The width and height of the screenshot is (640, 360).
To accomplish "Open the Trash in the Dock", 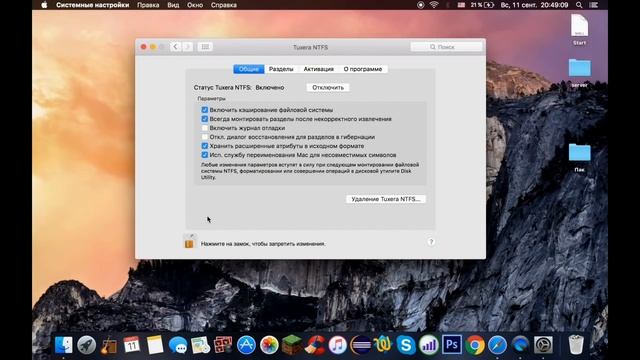I will (576, 344).
